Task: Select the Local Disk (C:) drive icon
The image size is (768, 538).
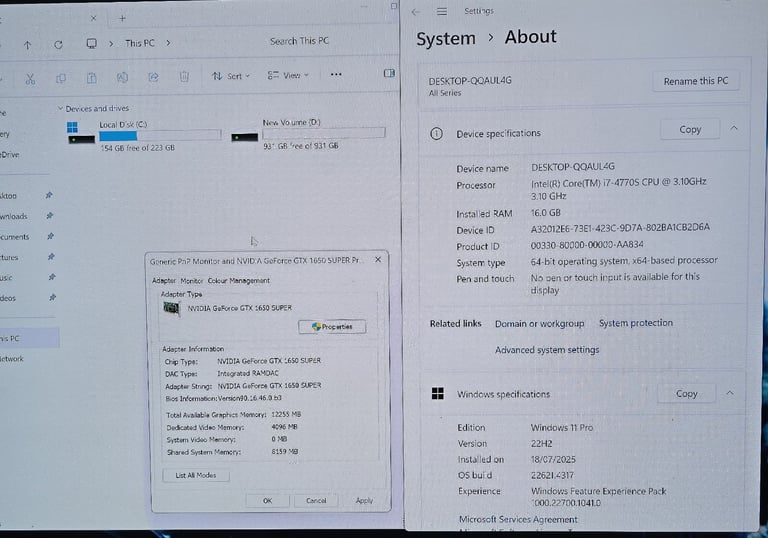Action: tap(80, 132)
